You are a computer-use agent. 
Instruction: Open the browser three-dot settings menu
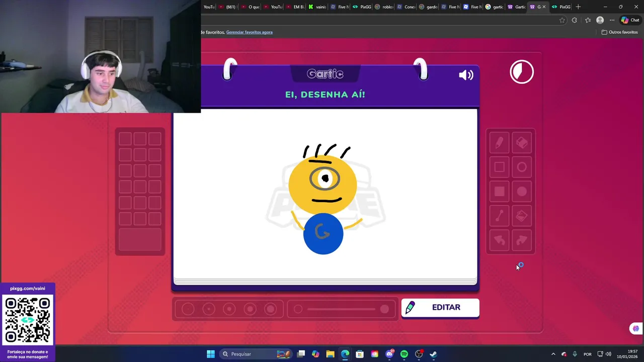tap(612, 20)
